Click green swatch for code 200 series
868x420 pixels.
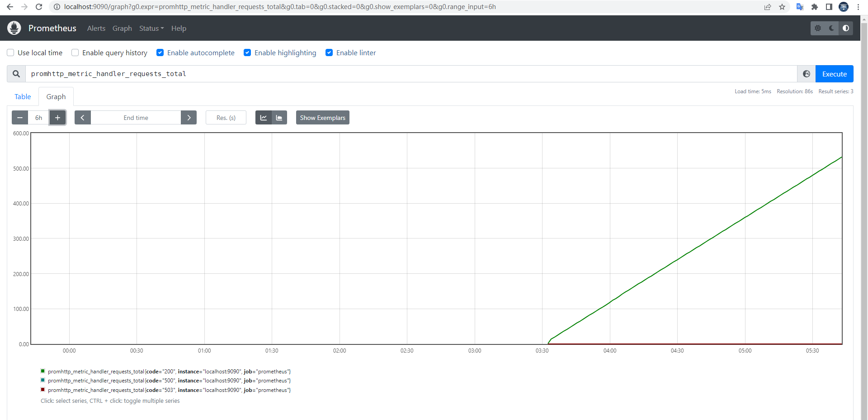(43, 371)
